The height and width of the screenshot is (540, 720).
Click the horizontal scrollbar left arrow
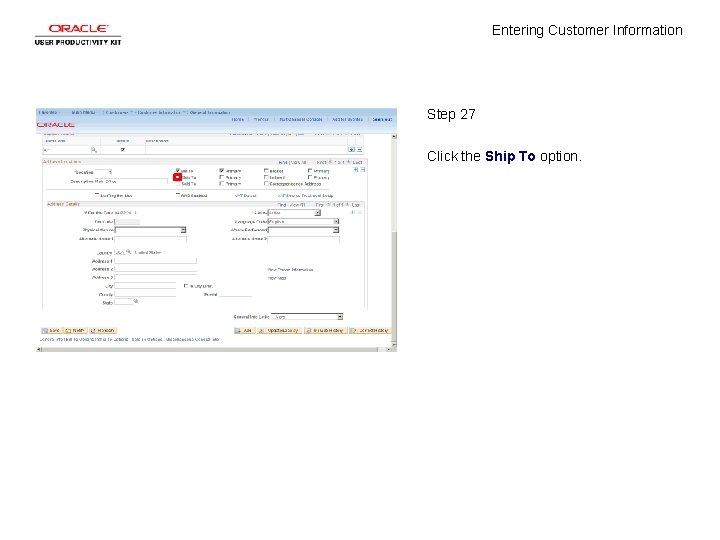point(39,349)
